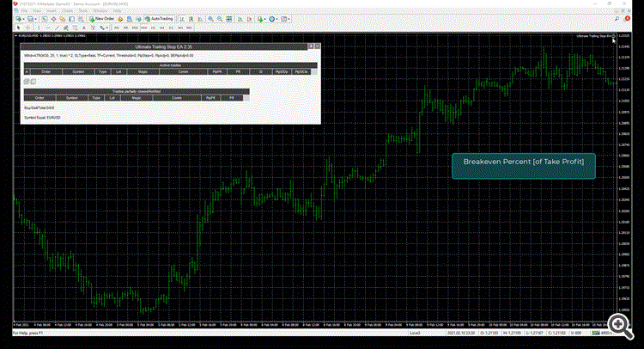Toggle the Navigator panel icon
644x349 pixels.
coord(63,19)
